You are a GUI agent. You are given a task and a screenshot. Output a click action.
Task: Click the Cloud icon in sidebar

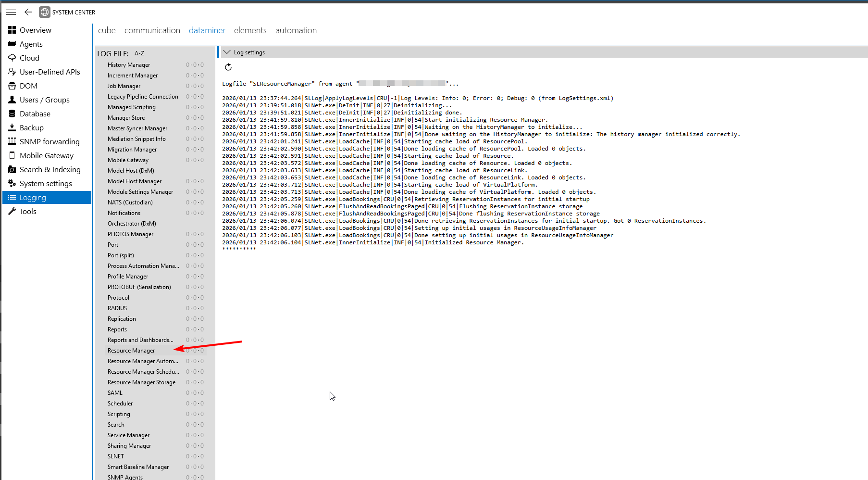12,58
